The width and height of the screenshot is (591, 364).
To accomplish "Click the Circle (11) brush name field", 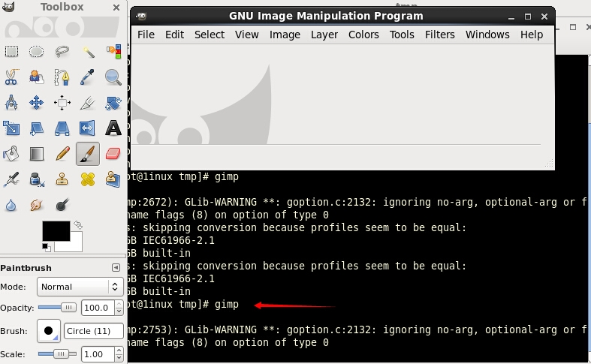I will pyautogui.click(x=93, y=331).
